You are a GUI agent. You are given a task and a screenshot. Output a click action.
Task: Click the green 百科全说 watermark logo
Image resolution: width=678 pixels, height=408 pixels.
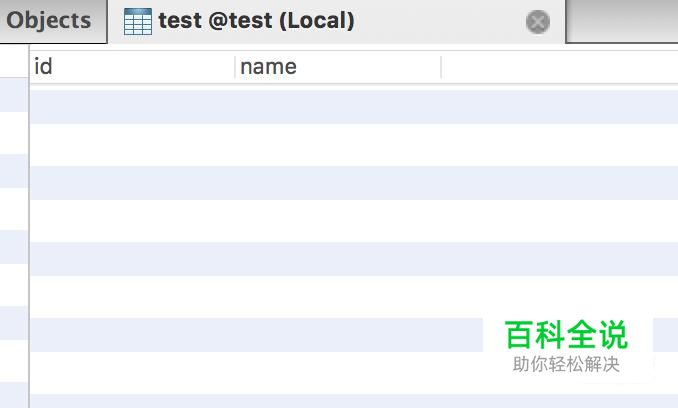click(566, 334)
